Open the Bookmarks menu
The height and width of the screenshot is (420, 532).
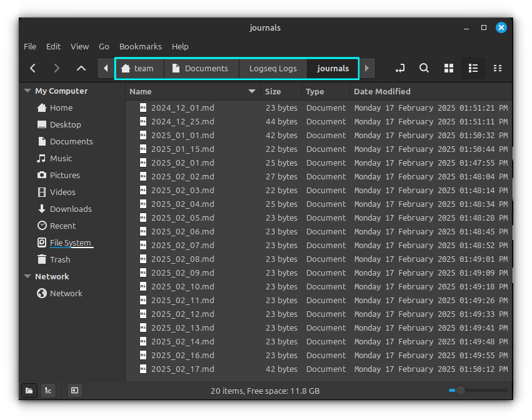coord(140,46)
